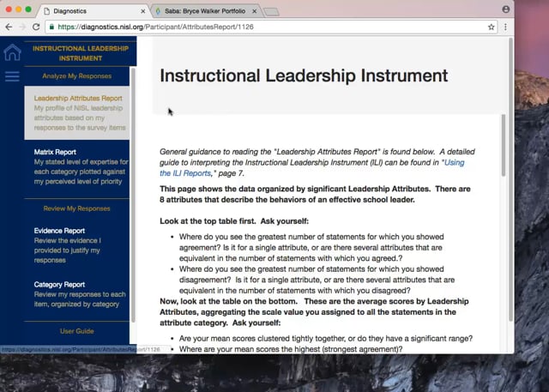Image resolution: width=549 pixels, height=392 pixels.
Task: Open the User Guide section
Action: point(76,331)
